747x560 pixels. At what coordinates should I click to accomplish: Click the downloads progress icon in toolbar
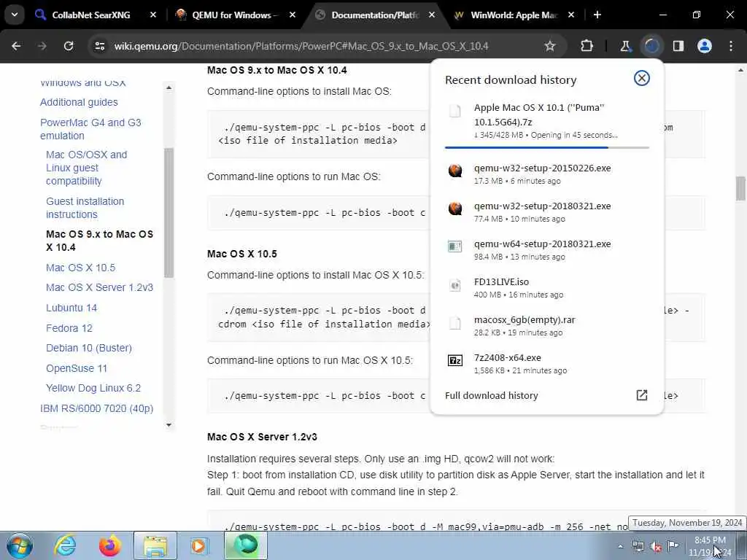652,46
